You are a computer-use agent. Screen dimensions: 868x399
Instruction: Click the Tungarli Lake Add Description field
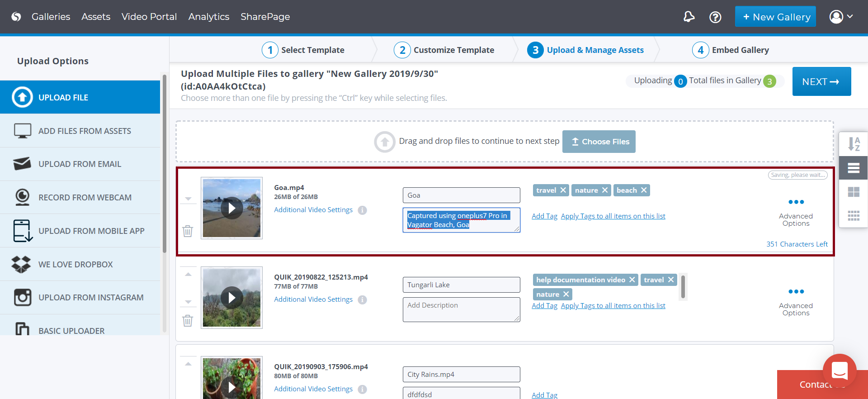[461, 309]
